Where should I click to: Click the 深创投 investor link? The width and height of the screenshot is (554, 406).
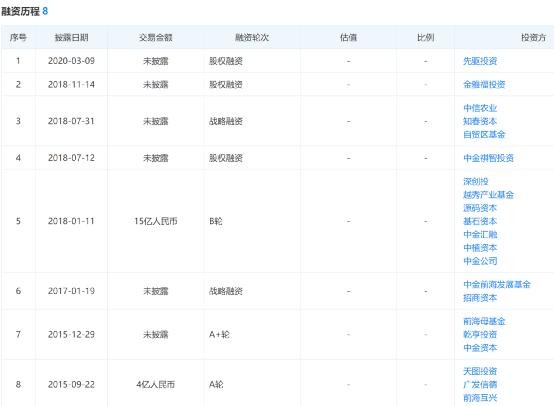tap(476, 181)
